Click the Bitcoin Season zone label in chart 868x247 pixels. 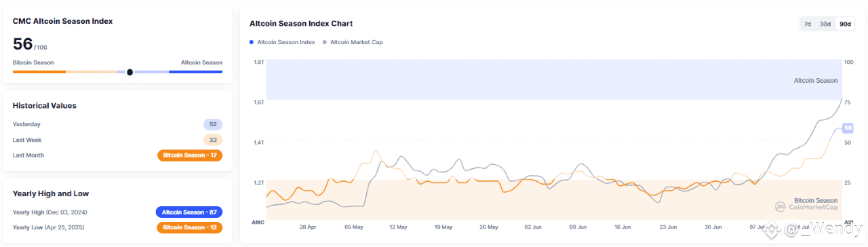pyautogui.click(x=816, y=201)
